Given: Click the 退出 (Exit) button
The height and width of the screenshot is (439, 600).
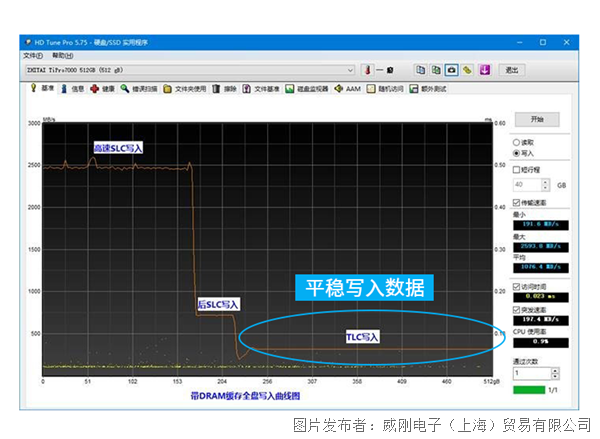Looking at the screenshot, I should click(512, 70).
